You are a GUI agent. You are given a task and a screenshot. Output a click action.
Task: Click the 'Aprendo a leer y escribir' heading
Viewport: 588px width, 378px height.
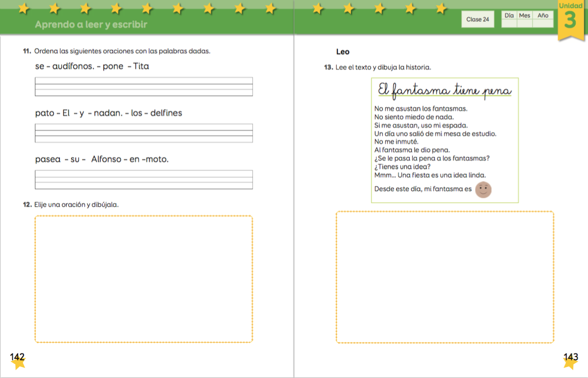[x=91, y=24]
